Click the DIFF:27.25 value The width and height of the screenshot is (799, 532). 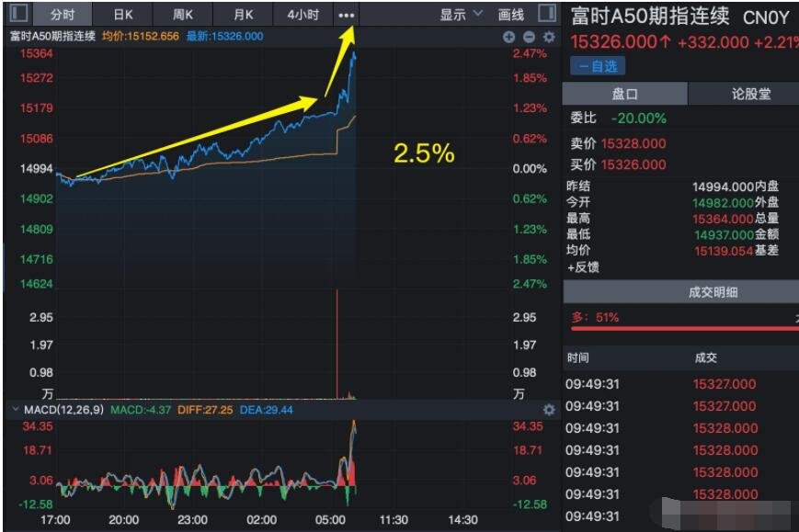(205, 410)
